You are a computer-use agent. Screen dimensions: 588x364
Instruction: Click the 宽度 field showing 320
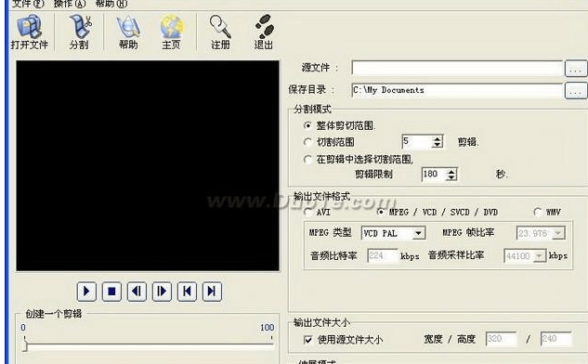coord(501,339)
